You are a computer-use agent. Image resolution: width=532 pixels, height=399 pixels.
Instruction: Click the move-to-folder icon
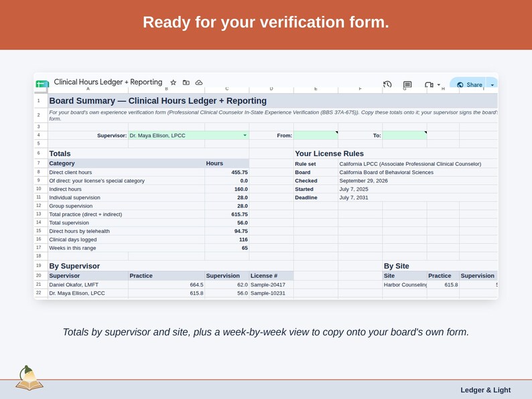point(186,82)
